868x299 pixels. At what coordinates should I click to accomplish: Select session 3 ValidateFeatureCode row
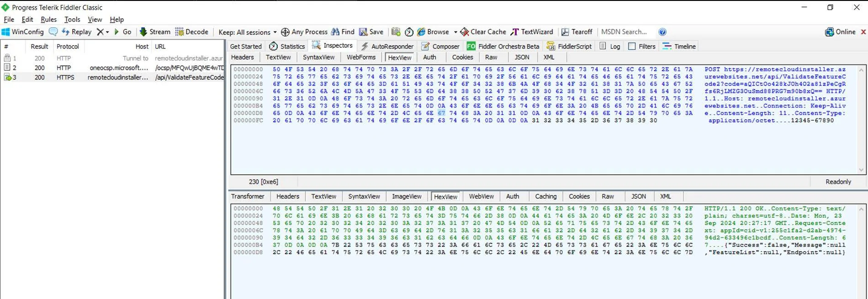tap(113, 77)
